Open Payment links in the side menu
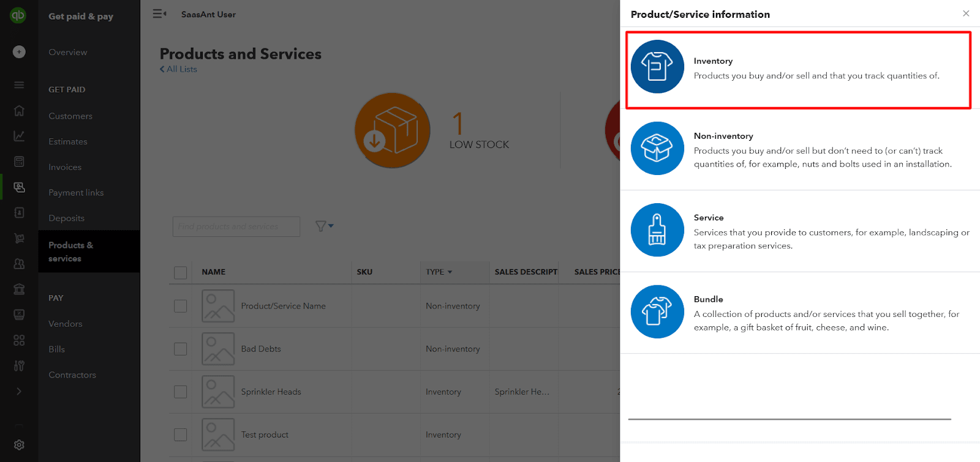Screen dimensions: 980x462 point(76,192)
